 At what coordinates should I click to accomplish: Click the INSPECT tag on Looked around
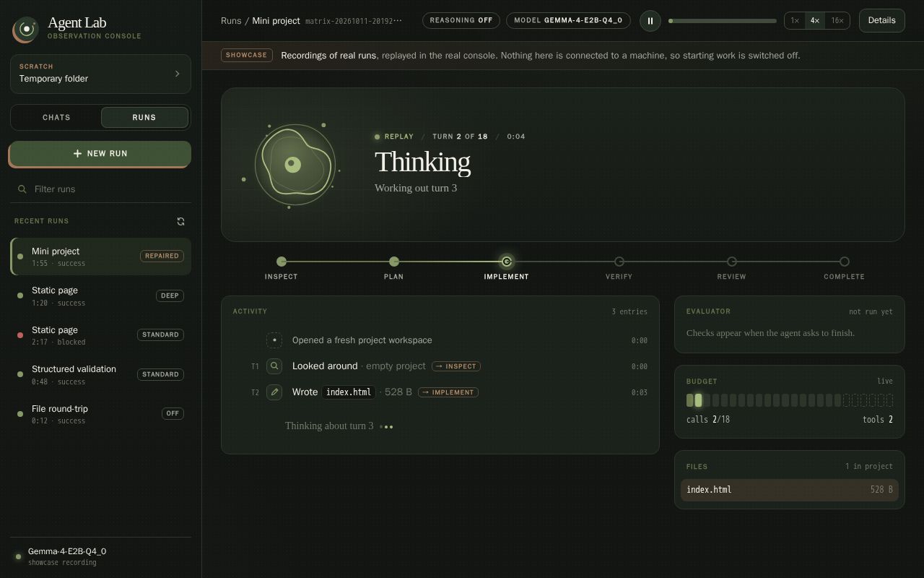pyautogui.click(x=456, y=366)
